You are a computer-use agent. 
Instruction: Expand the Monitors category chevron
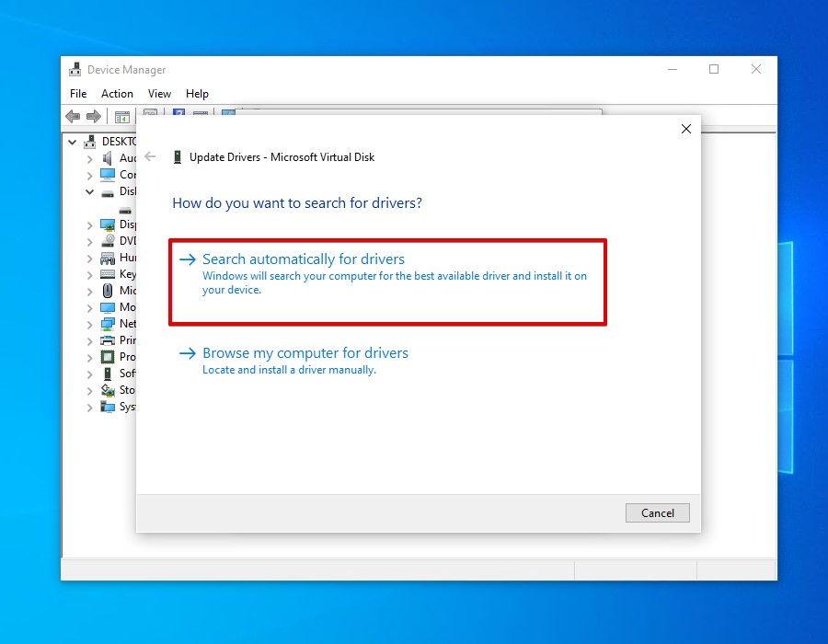point(90,308)
